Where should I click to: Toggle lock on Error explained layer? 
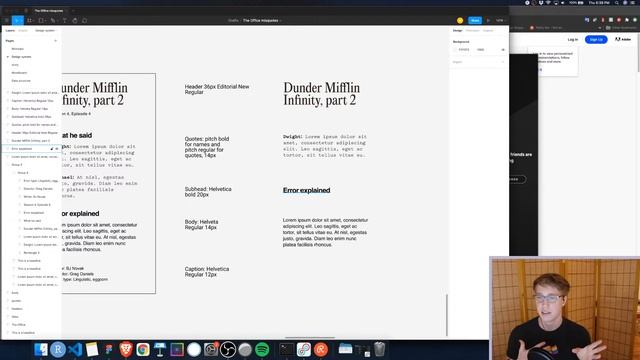click(x=52, y=149)
